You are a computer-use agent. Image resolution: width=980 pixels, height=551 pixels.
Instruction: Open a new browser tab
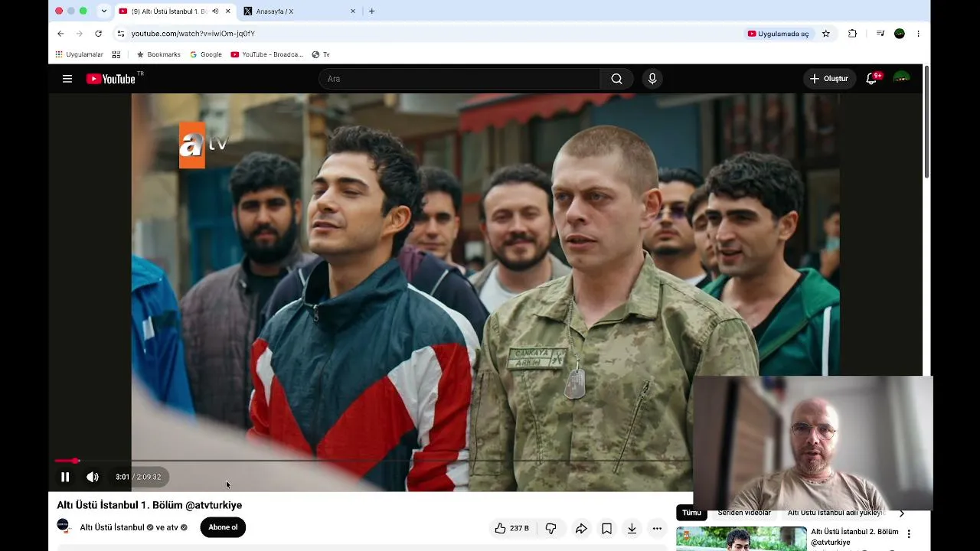tap(372, 11)
